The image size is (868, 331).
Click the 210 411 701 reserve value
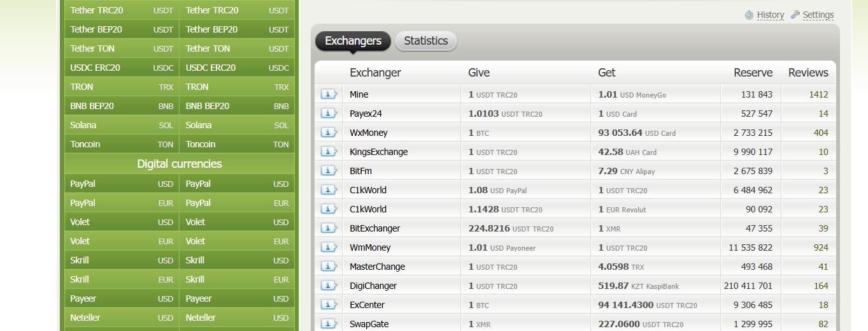[x=748, y=286]
